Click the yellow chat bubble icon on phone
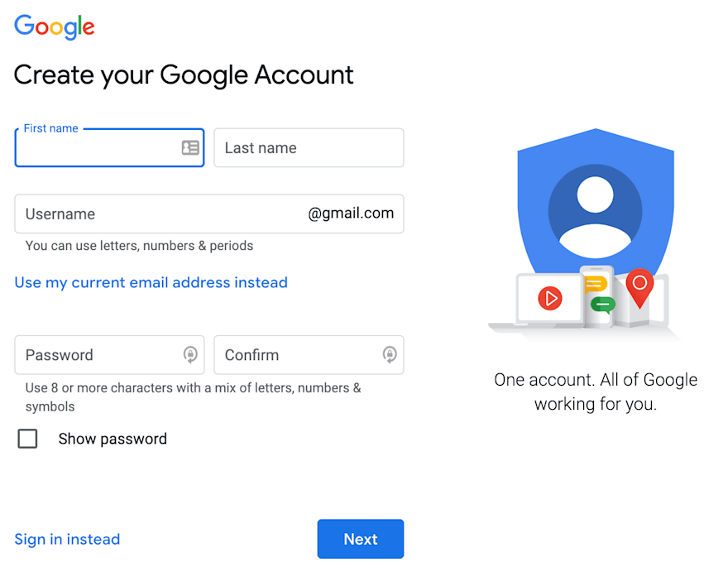Screen dimensions: 728x572 click(x=595, y=284)
